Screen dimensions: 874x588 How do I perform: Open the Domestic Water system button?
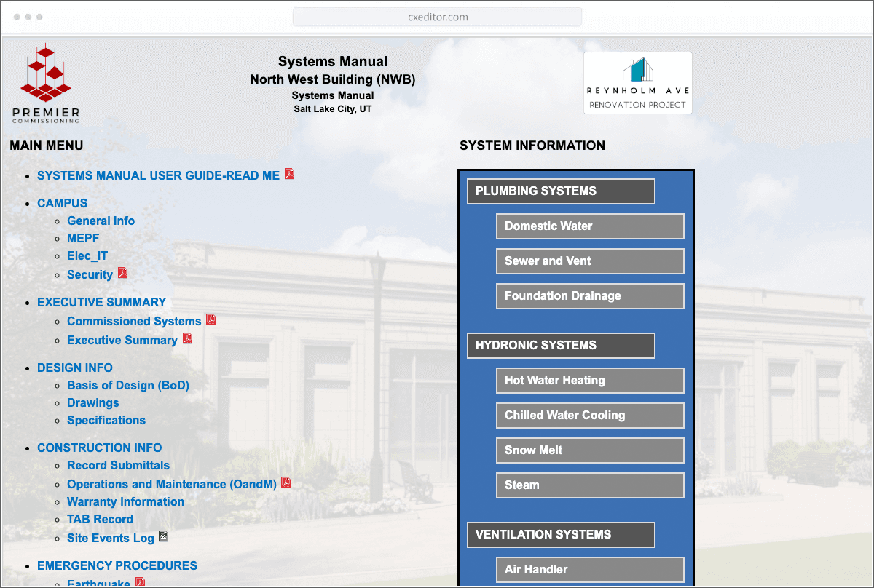(x=590, y=226)
